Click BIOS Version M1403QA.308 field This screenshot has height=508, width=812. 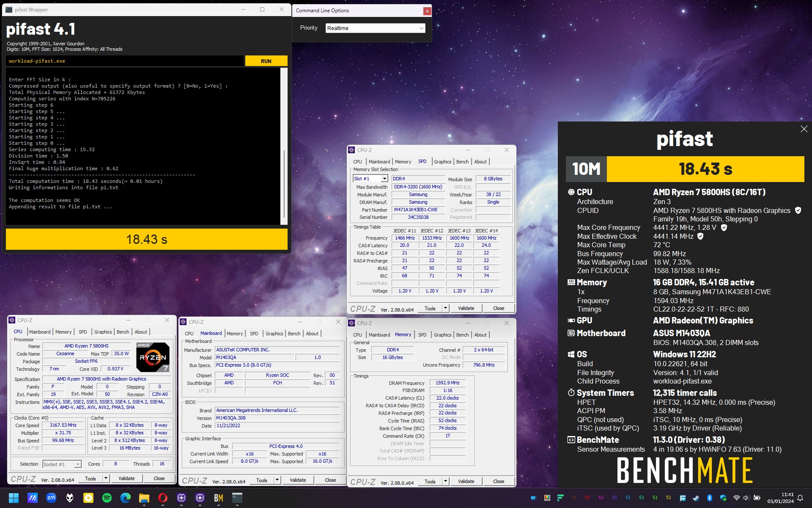(x=277, y=418)
